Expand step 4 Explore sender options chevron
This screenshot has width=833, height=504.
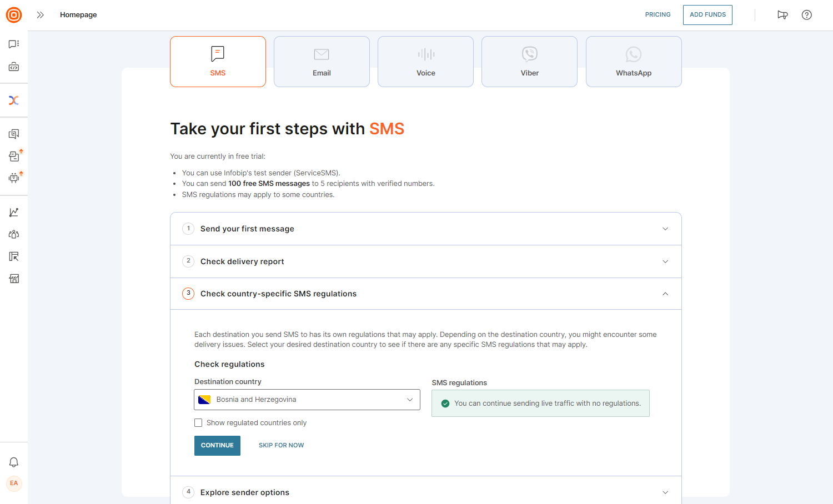pos(665,492)
